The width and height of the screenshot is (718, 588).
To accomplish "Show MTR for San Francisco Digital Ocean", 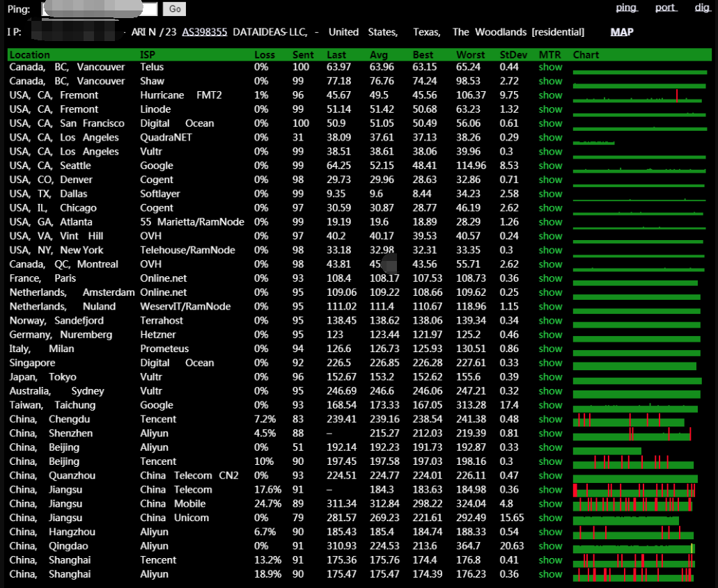I will click(x=550, y=124).
